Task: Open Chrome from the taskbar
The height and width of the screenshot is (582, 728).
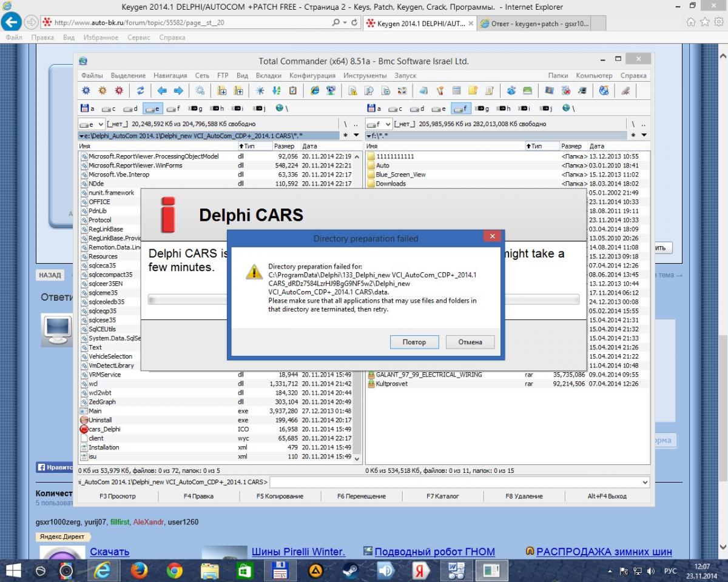Action: click(x=174, y=570)
